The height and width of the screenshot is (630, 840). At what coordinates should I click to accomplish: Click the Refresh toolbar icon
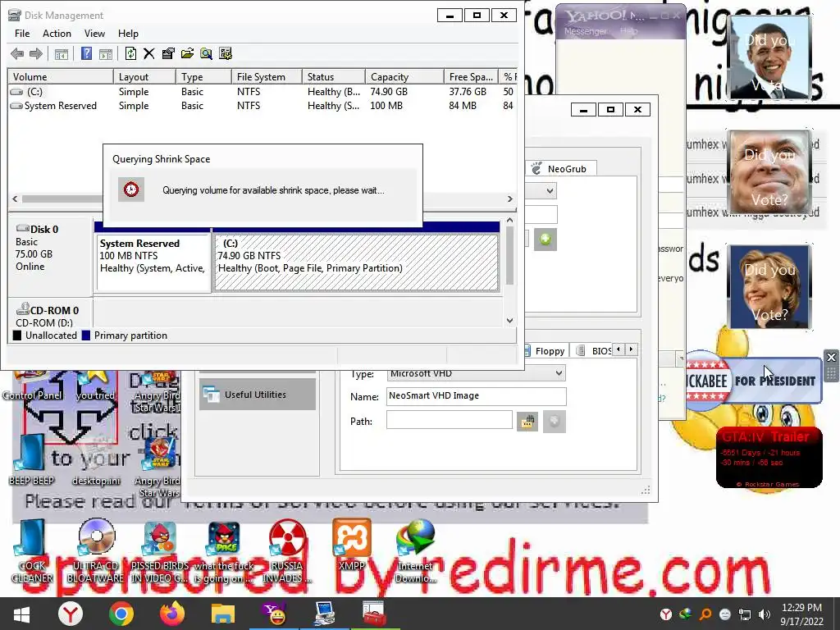130,53
